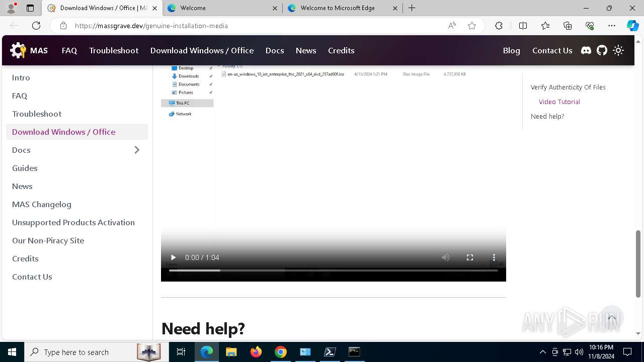The width and height of the screenshot is (644, 362).
Task: Jump to Need help? section link
Action: (547, 116)
